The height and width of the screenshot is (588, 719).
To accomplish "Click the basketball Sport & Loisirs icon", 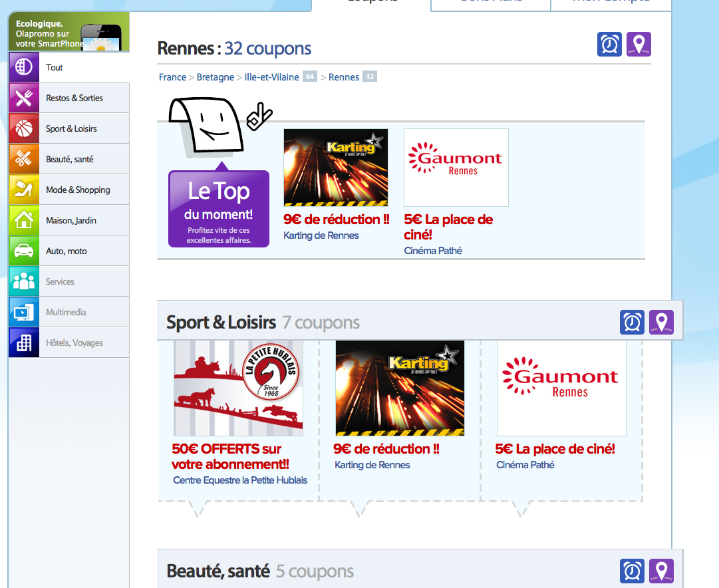I will point(24,128).
